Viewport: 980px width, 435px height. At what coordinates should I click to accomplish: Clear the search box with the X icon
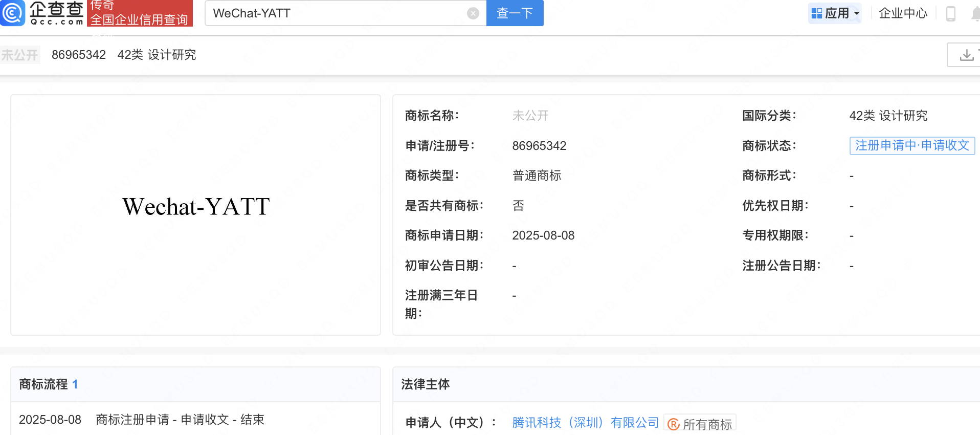pos(473,13)
